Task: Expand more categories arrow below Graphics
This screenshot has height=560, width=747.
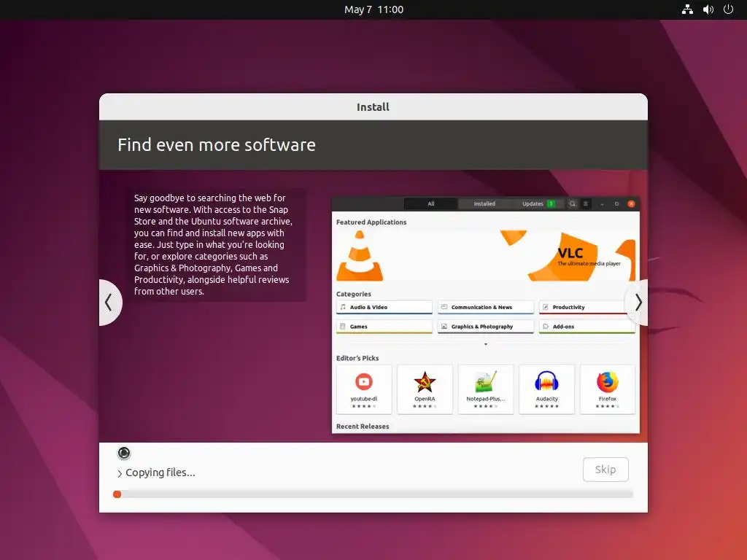Action: click(485, 344)
